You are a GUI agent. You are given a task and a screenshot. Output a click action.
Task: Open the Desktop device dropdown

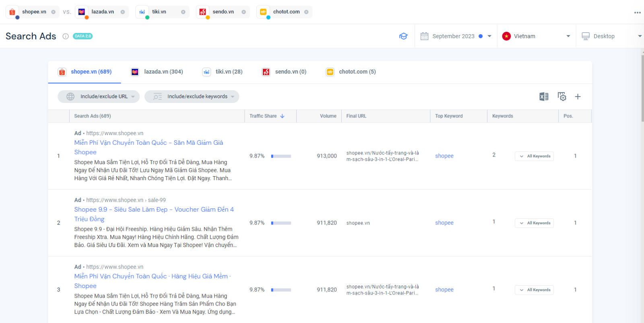[610, 36]
